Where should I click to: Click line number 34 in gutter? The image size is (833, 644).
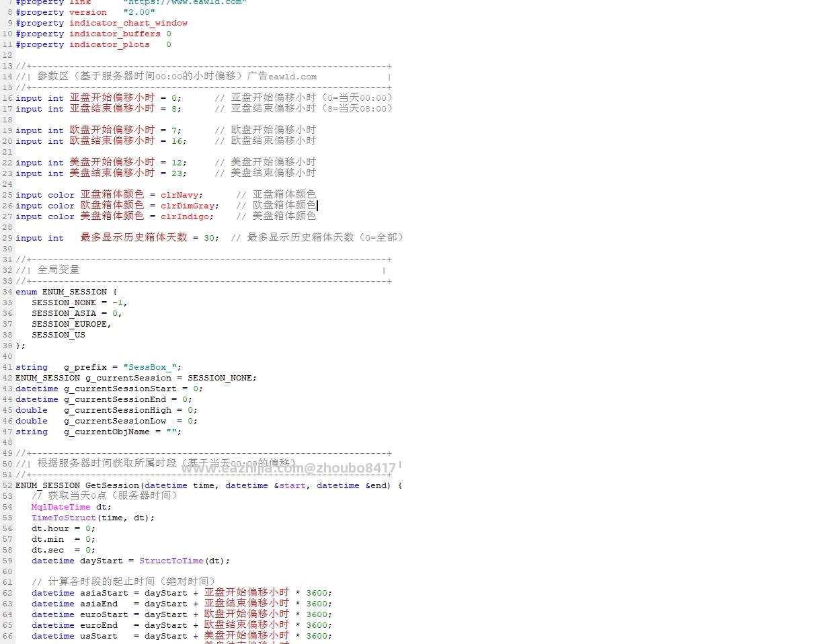(x=7, y=292)
